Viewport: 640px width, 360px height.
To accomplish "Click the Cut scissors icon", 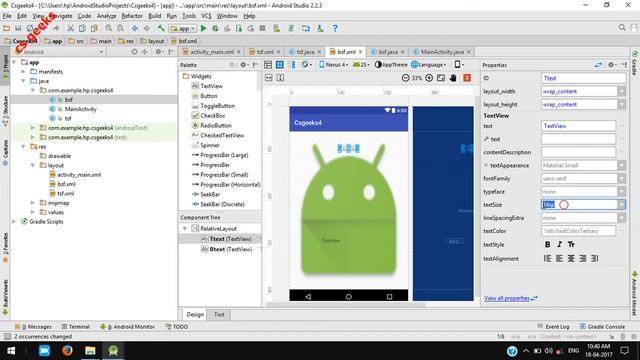I will tap(71, 28).
